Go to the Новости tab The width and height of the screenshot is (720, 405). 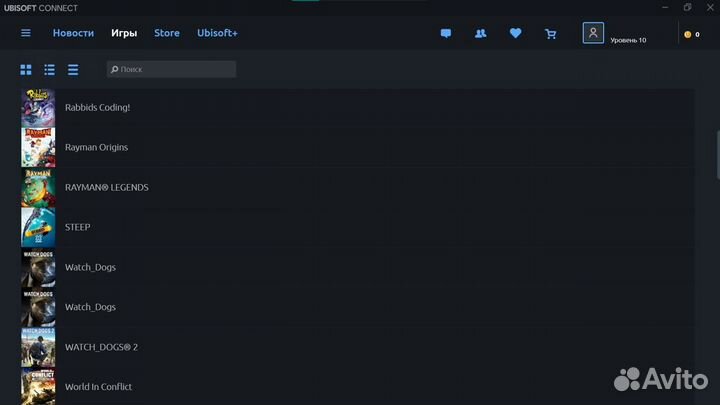click(x=73, y=33)
